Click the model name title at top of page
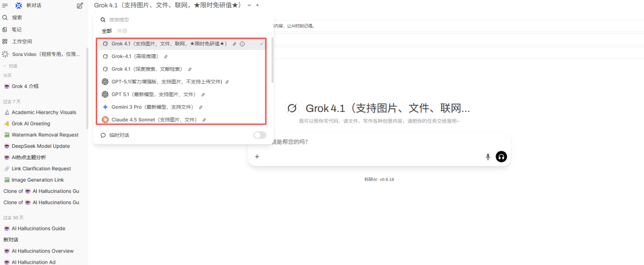The image size is (644, 265). pyautogui.click(x=169, y=5)
